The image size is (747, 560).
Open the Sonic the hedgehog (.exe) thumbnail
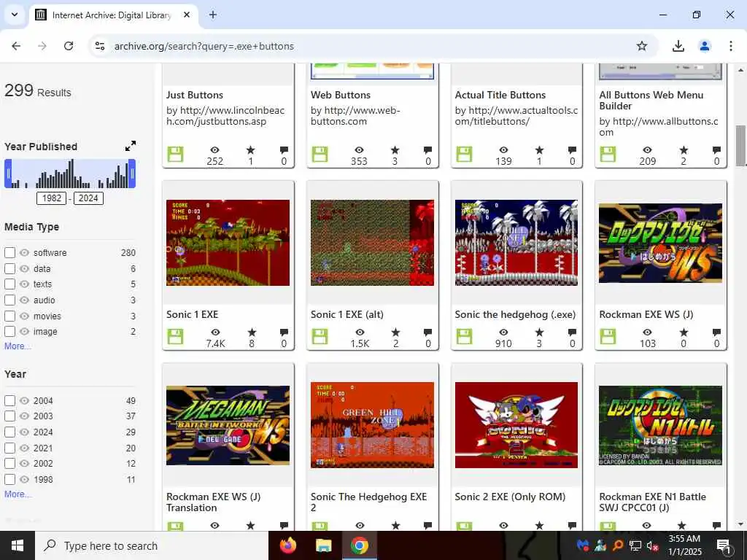click(516, 243)
